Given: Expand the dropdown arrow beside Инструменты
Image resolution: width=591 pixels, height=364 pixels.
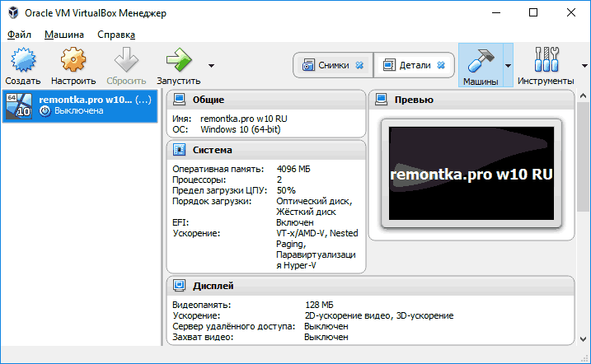Looking at the screenshot, I should (x=584, y=66).
